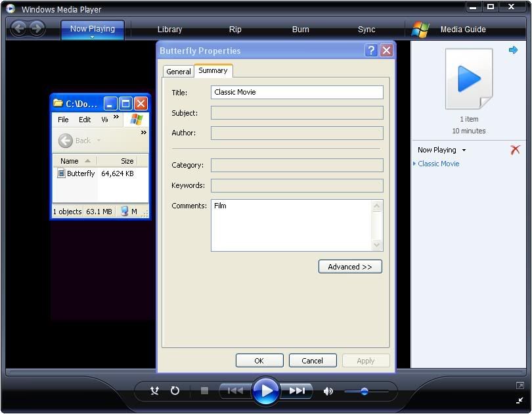
Task: Select the Butterfly video file icon
Action: [62, 173]
